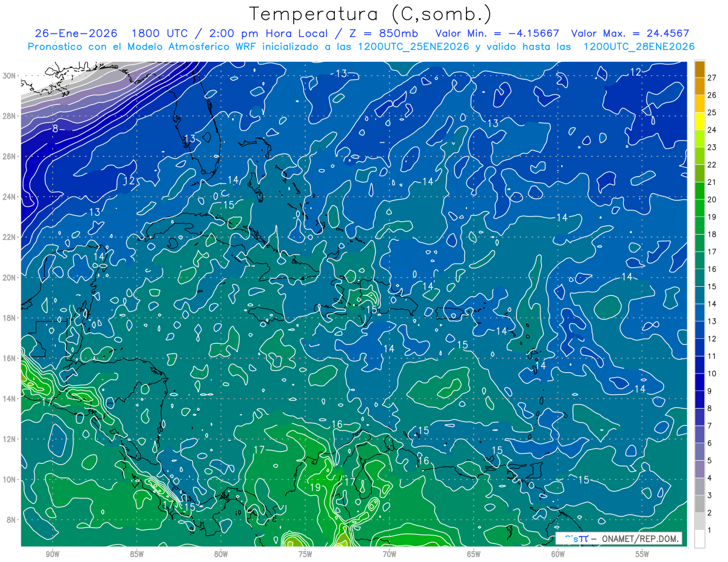Click the '8' contour label on the map
728x562 pixels.
click(x=55, y=129)
